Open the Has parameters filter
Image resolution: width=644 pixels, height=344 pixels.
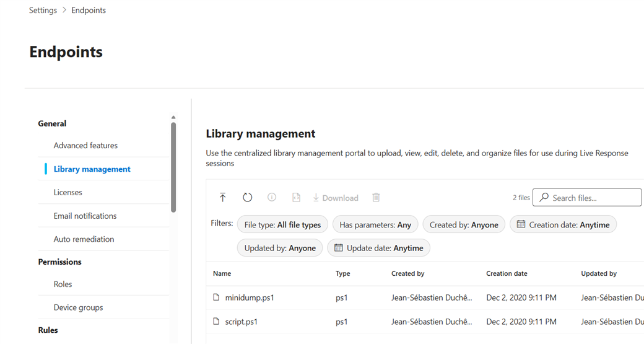(x=375, y=224)
